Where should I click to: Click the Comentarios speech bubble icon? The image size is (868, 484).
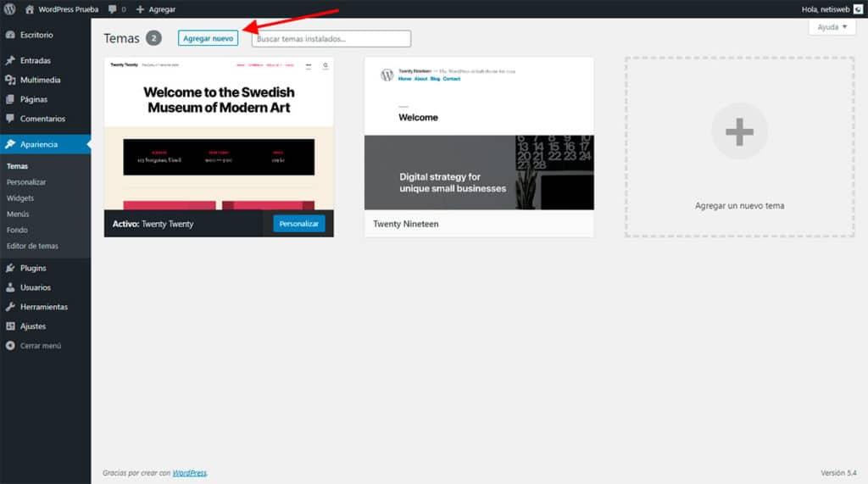pos(10,119)
